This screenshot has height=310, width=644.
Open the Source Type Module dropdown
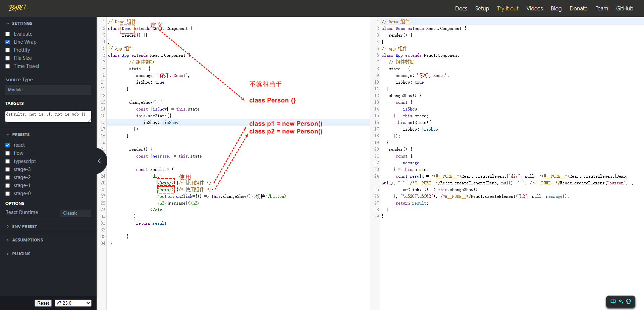point(48,90)
